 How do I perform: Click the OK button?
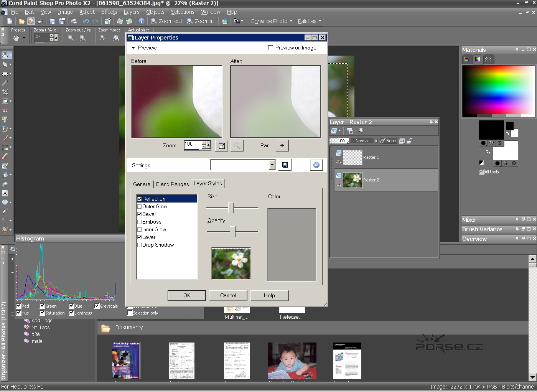(187, 295)
